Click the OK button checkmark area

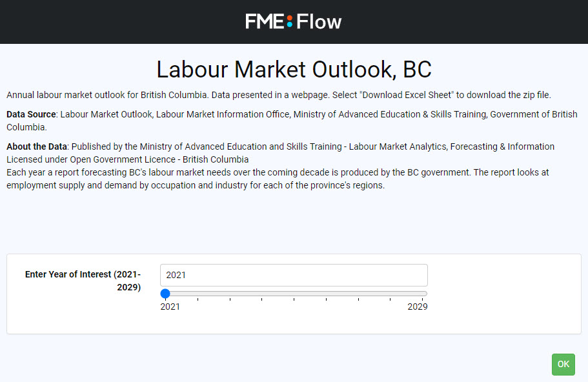(563, 364)
